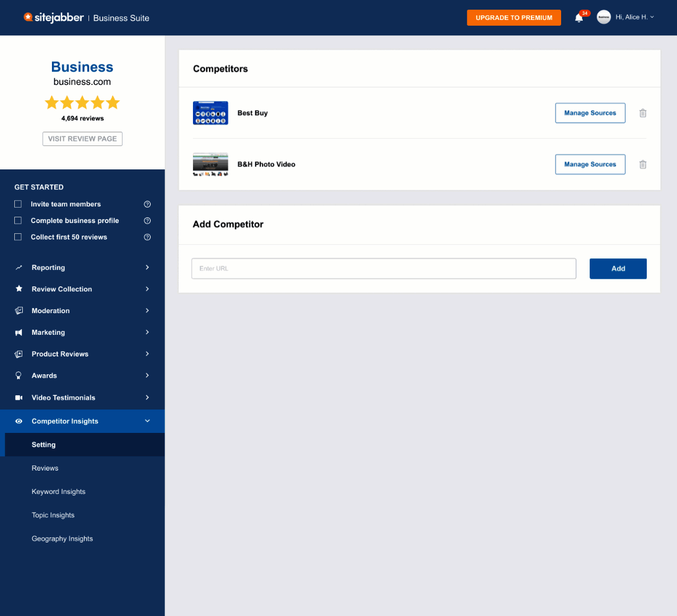The height and width of the screenshot is (616, 677).
Task: Expand the Product Reviews chevron
Action: pyautogui.click(x=147, y=354)
